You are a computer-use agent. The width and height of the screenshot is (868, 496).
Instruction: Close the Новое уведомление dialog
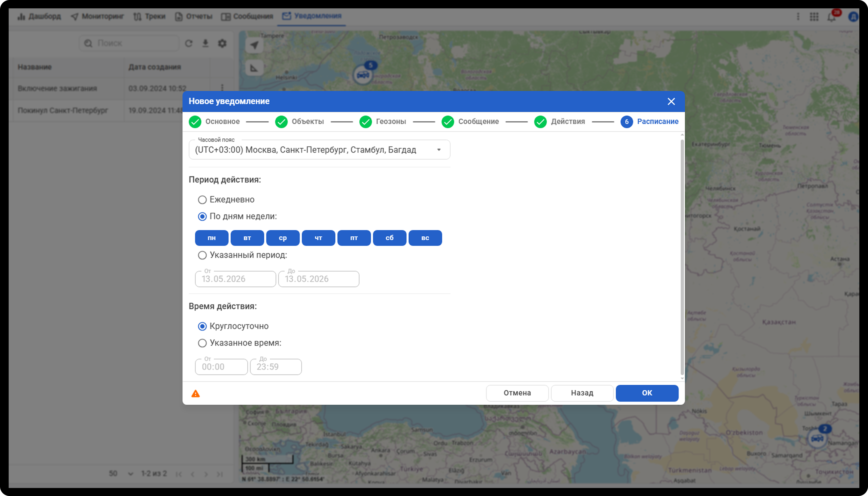click(x=671, y=101)
